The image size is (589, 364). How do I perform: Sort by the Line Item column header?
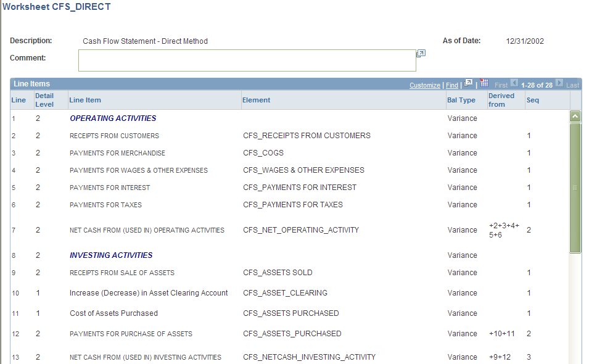pos(85,100)
